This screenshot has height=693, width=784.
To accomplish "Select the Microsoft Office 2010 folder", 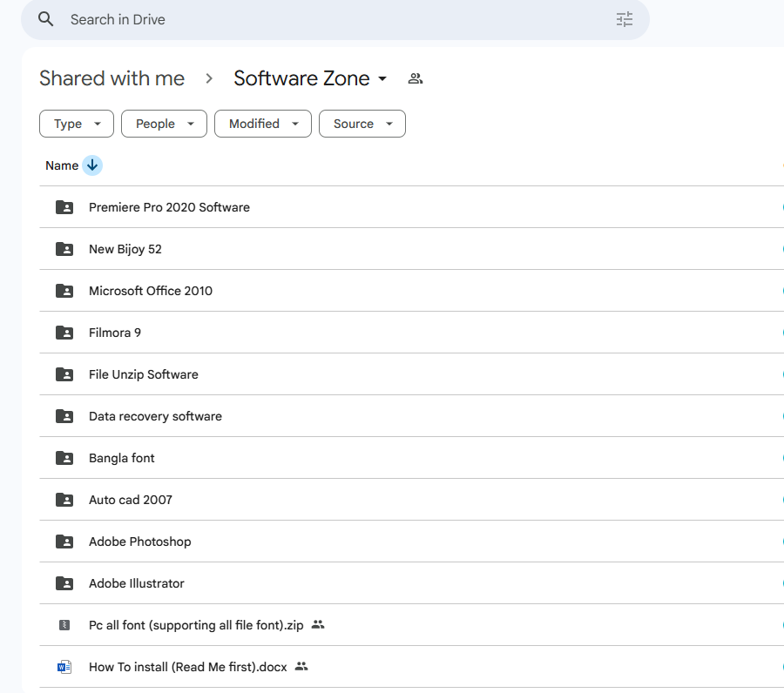I will click(x=151, y=291).
